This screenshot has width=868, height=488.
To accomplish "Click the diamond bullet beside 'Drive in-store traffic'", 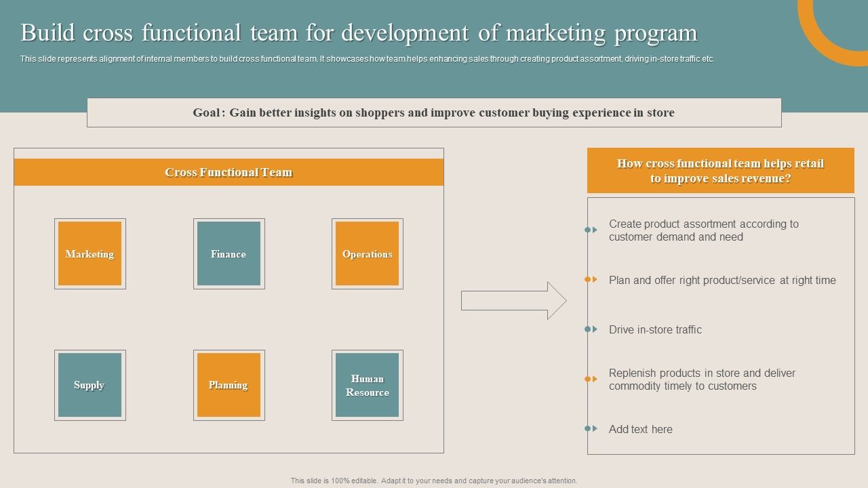I will [587, 330].
